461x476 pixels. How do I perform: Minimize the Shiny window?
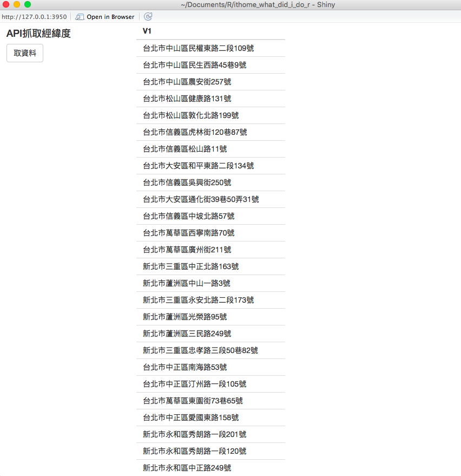pos(17,4)
